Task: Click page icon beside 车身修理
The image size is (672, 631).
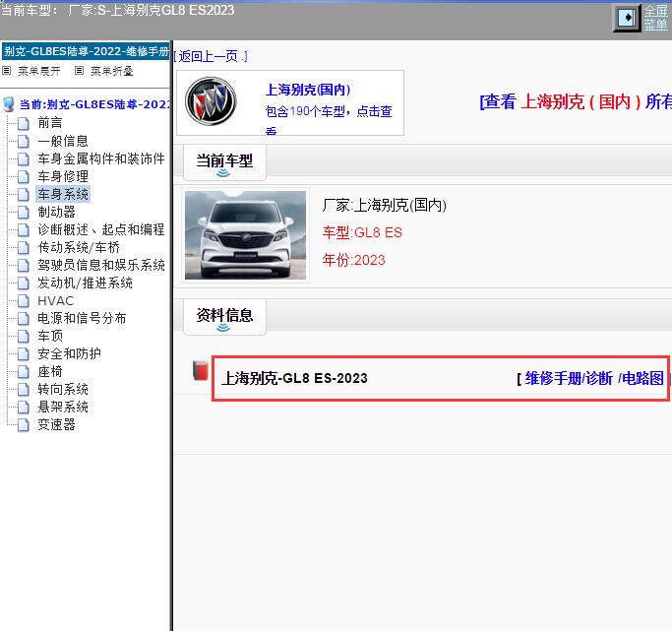Action: click(24, 176)
